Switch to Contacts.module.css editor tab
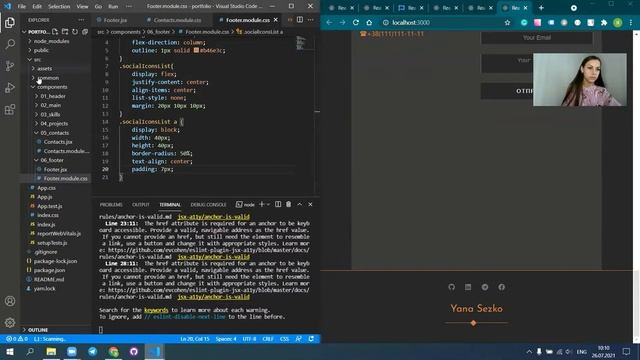Screen dimensions: 640x360 [x=177, y=20]
